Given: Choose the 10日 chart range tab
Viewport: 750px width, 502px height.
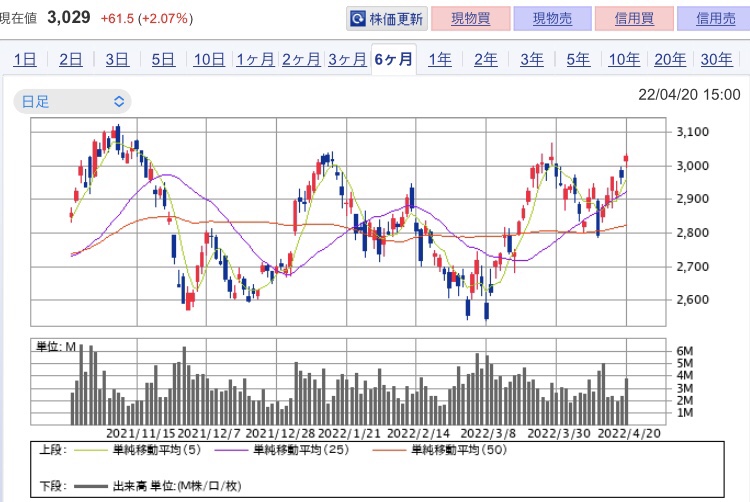Looking at the screenshot, I should click(x=208, y=59).
